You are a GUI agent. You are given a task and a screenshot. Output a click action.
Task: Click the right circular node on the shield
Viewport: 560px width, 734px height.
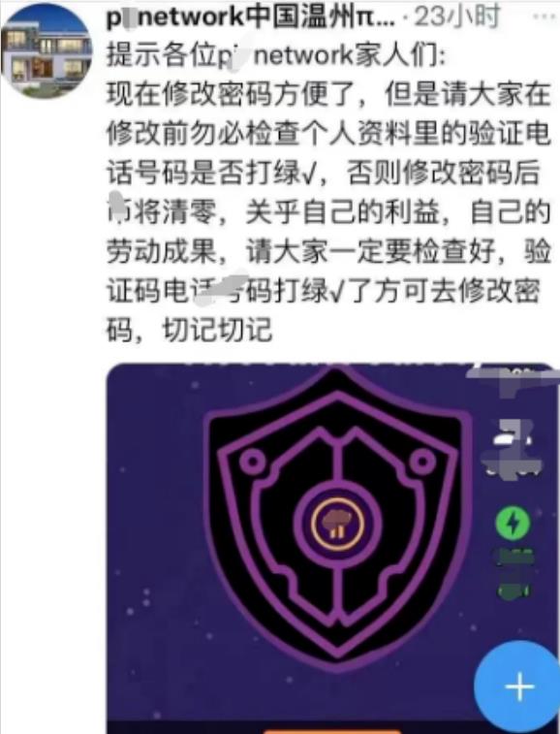tap(422, 461)
